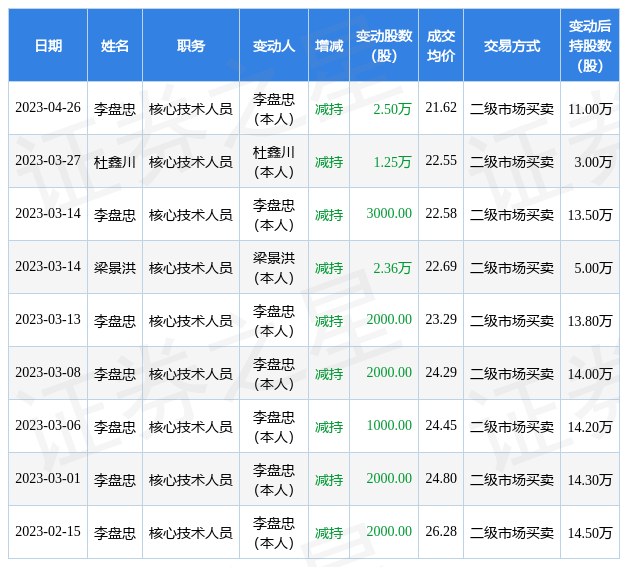
Task: Click the holdings value 14.00万
Action: pyautogui.click(x=590, y=374)
